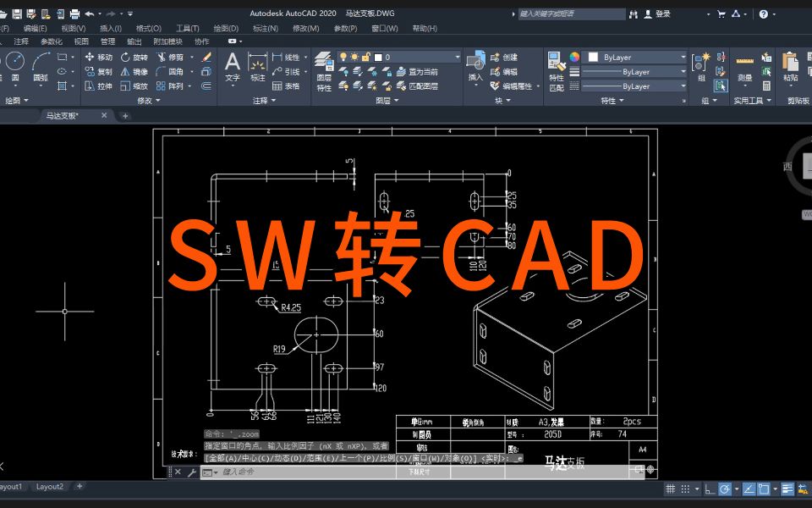Open the object color ByLayer dropdown
The width and height of the screenshot is (812, 508).
coord(682,57)
